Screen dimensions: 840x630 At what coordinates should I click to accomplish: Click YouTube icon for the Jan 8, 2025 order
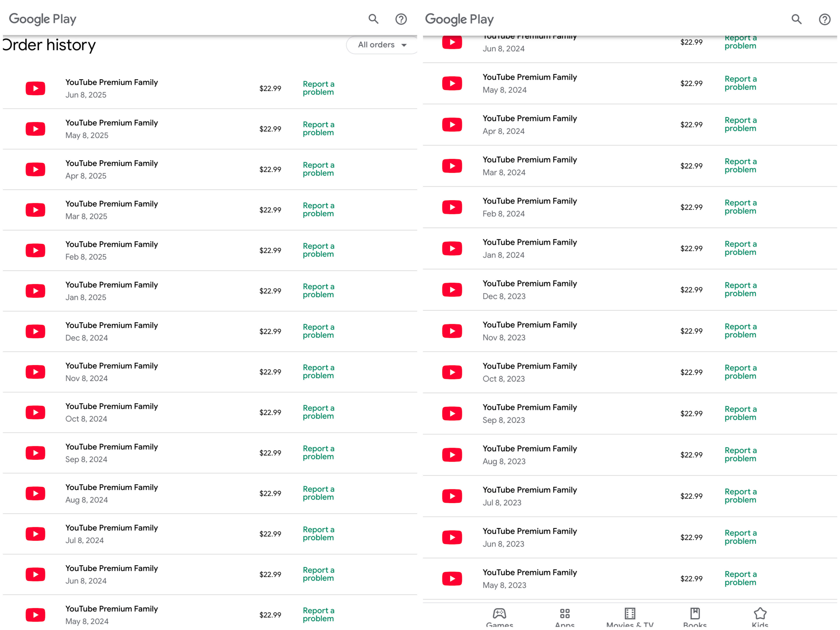click(35, 291)
